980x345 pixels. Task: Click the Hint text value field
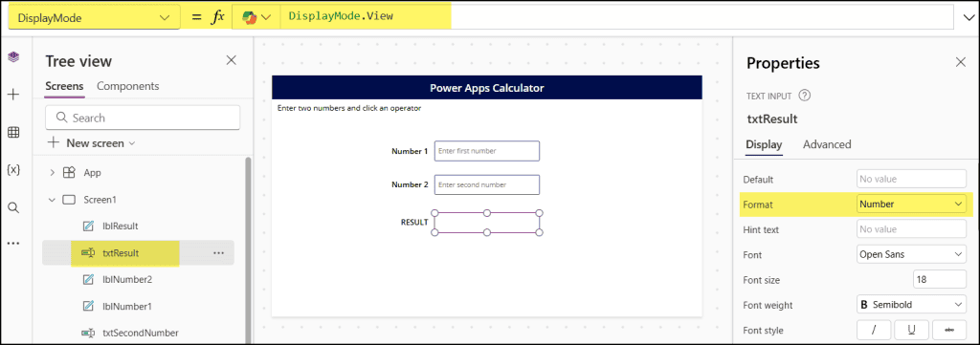[911, 229]
